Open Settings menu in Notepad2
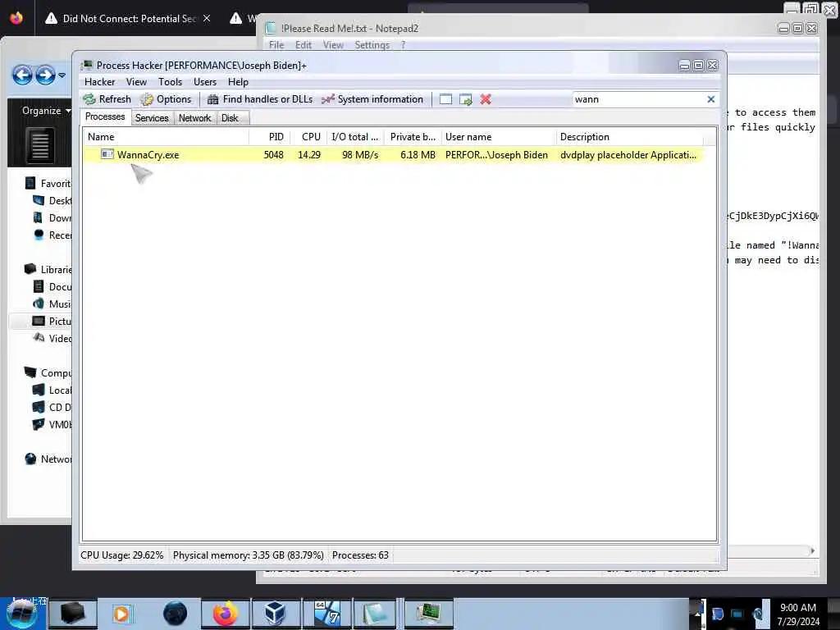 pos(372,45)
